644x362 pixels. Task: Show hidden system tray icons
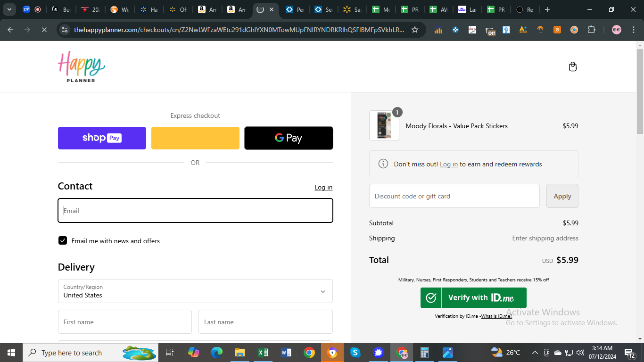pos(535,353)
